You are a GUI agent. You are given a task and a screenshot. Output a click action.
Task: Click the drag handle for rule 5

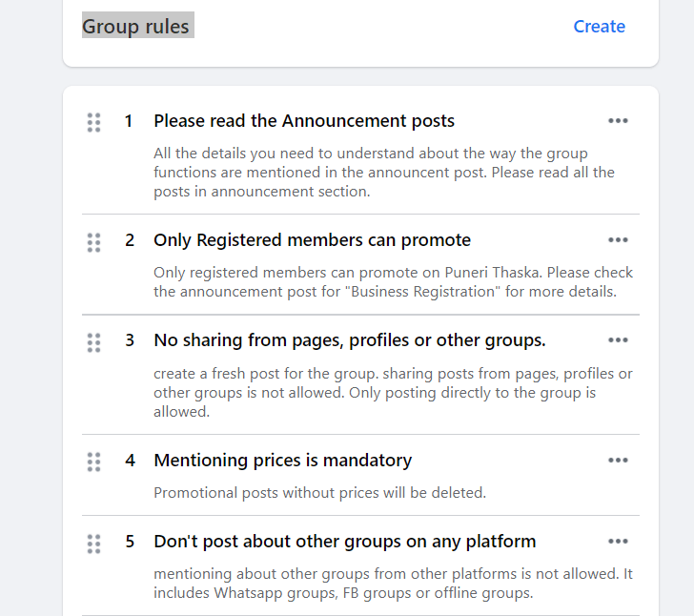point(93,543)
